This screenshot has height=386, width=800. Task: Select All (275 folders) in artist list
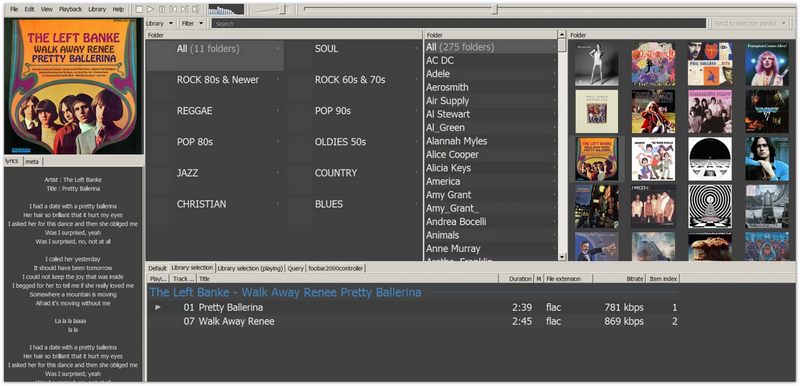[491, 47]
